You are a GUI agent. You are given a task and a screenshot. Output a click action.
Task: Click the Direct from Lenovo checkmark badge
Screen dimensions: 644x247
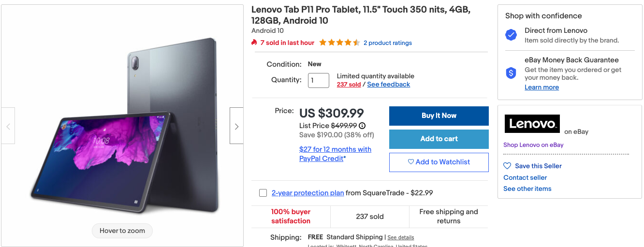click(511, 35)
